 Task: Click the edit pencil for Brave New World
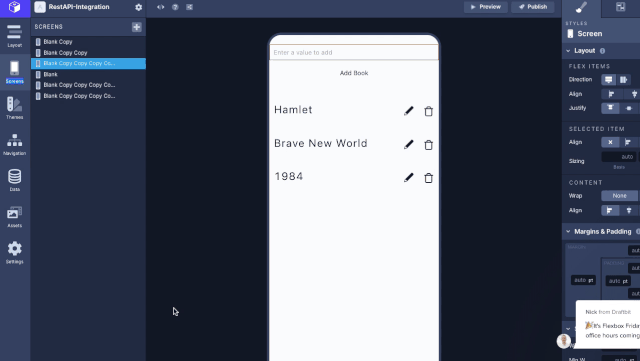tap(409, 144)
